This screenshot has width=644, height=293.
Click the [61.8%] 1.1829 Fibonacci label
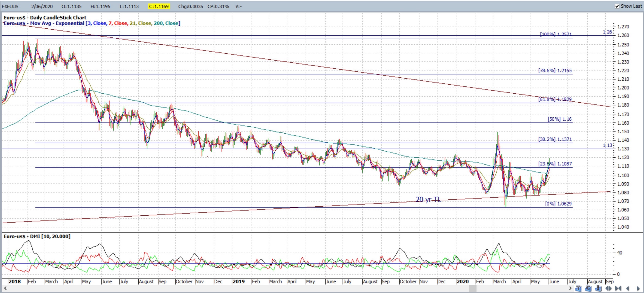coord(555,99)
